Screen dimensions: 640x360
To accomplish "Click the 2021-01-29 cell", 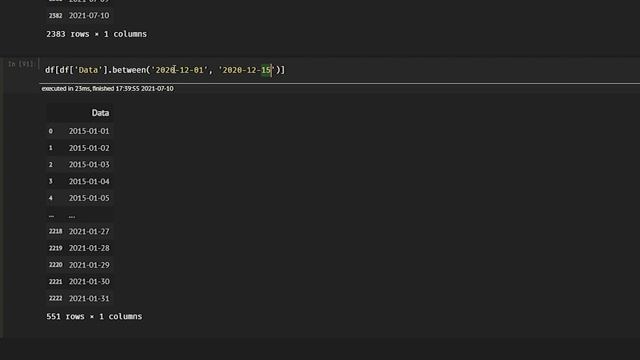I will (x=89, y=265).
